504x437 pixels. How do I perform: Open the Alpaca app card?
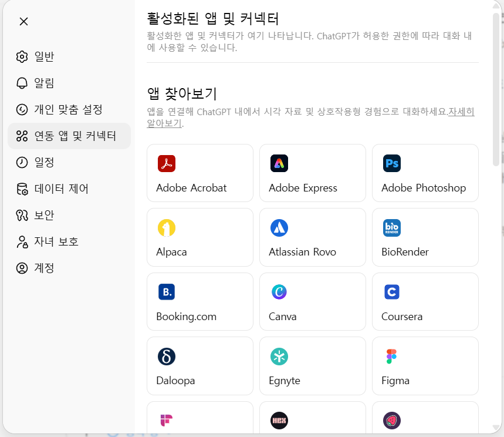tap(200, 237)
